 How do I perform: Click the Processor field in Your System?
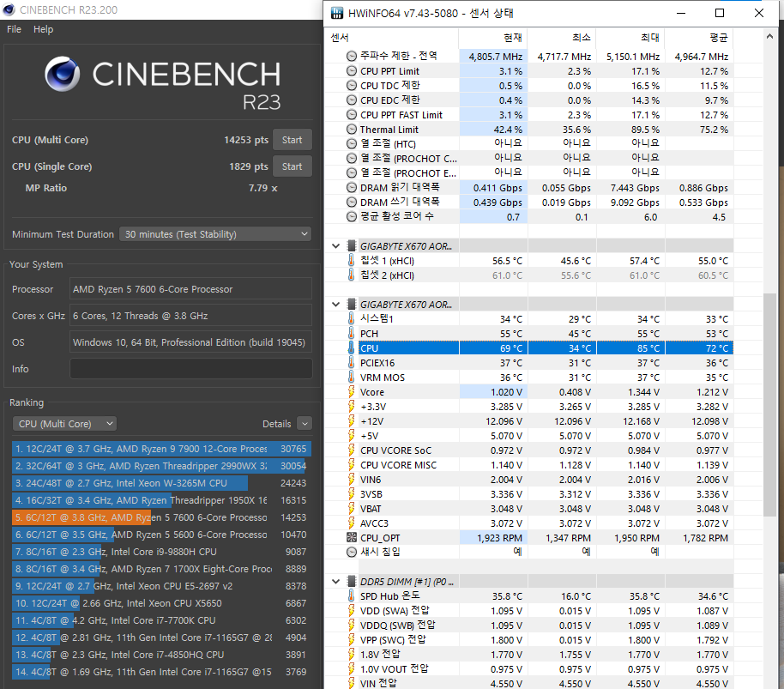tap(191, 289)
